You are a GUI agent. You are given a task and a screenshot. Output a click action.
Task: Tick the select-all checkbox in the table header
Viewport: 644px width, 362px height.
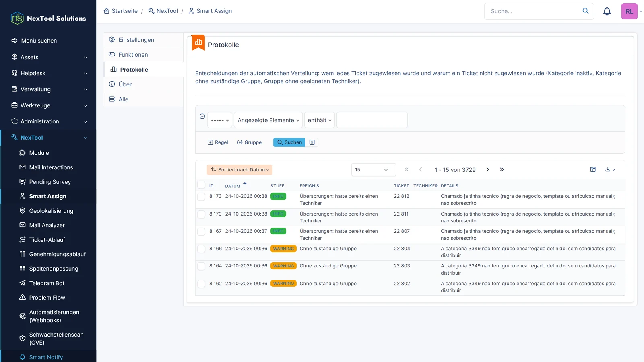[x=201, y=185]
